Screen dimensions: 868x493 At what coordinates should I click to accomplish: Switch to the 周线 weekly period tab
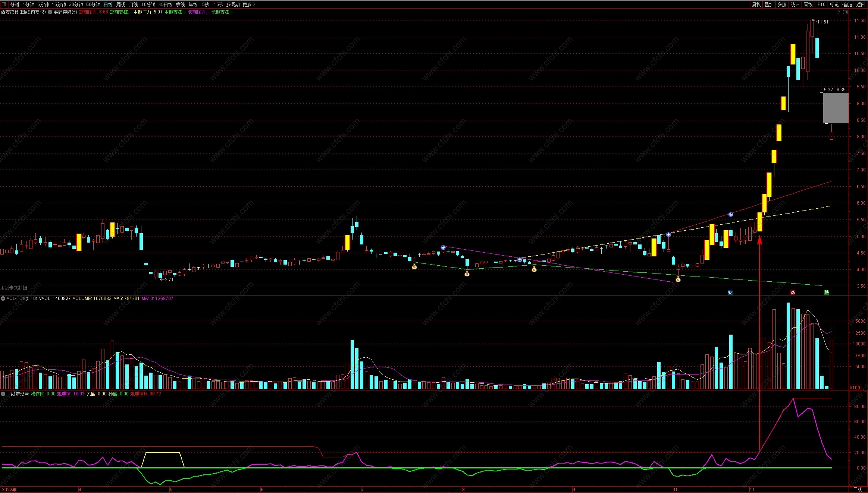[x=121, y=4]
